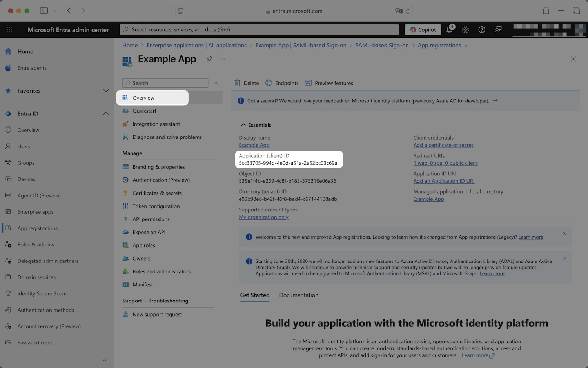Open Groups in Entra ID navigation
The width and height of the screenshot is (588, 368).
[26, 163]
